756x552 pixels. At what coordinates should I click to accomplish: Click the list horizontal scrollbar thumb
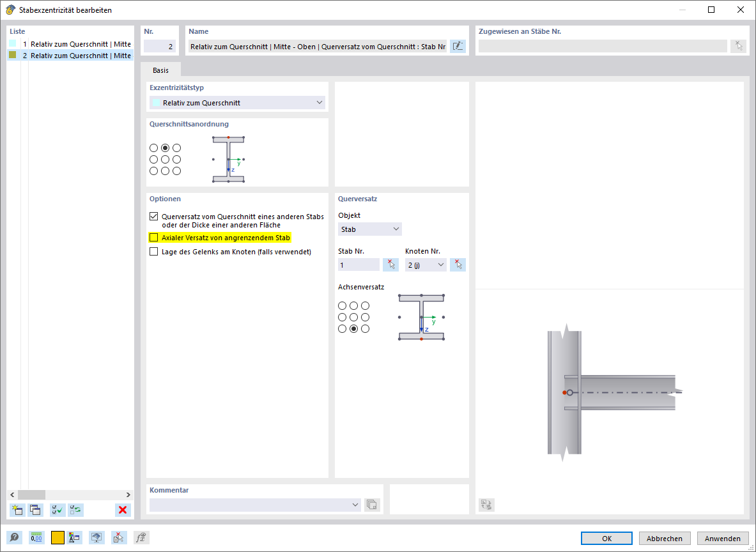[x=31, y=494]
